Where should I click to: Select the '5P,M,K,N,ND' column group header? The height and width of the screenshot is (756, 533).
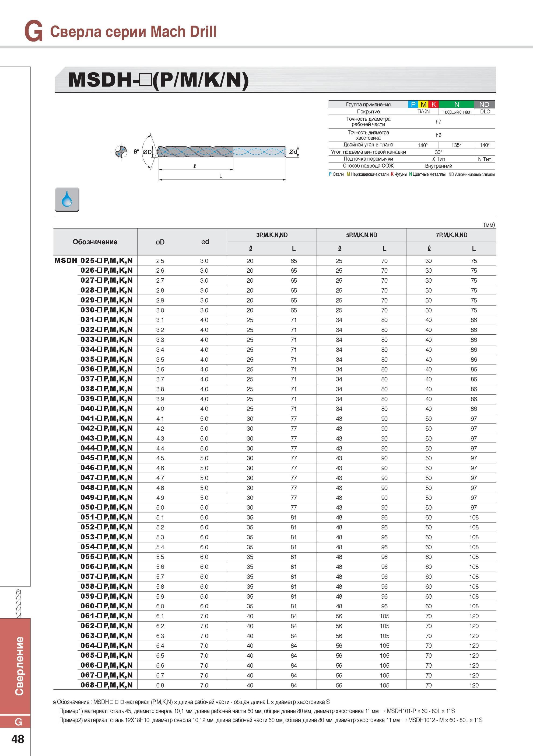(362, 235)
